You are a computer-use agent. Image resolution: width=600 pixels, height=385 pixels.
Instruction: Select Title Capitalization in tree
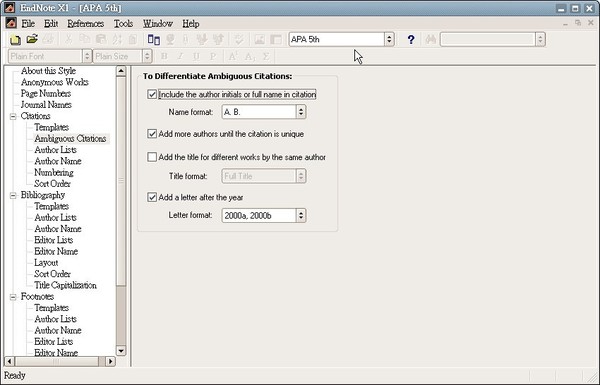tap(65, 285)
